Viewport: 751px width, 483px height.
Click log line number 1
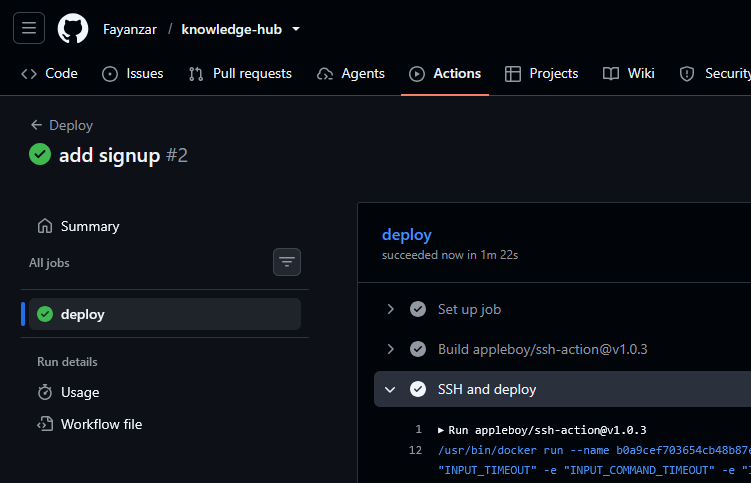point(419,429)
